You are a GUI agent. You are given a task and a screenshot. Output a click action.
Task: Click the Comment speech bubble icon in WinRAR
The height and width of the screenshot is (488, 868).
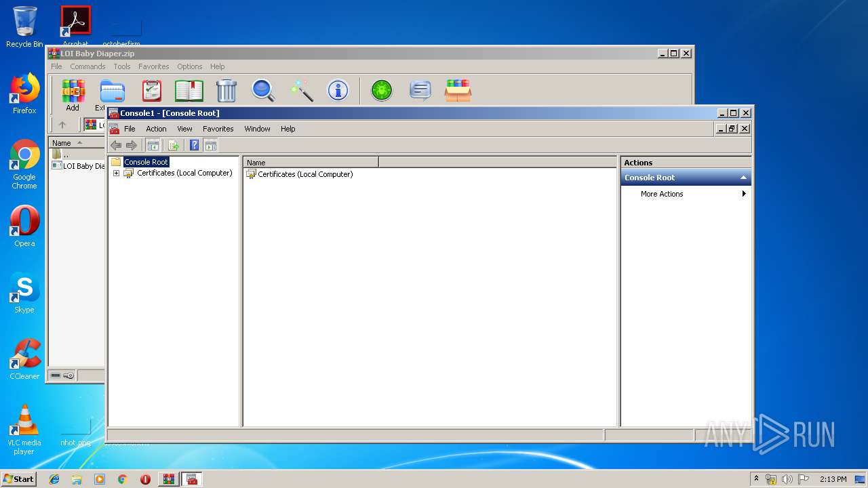pyautogui.click(x=420, y=90)
